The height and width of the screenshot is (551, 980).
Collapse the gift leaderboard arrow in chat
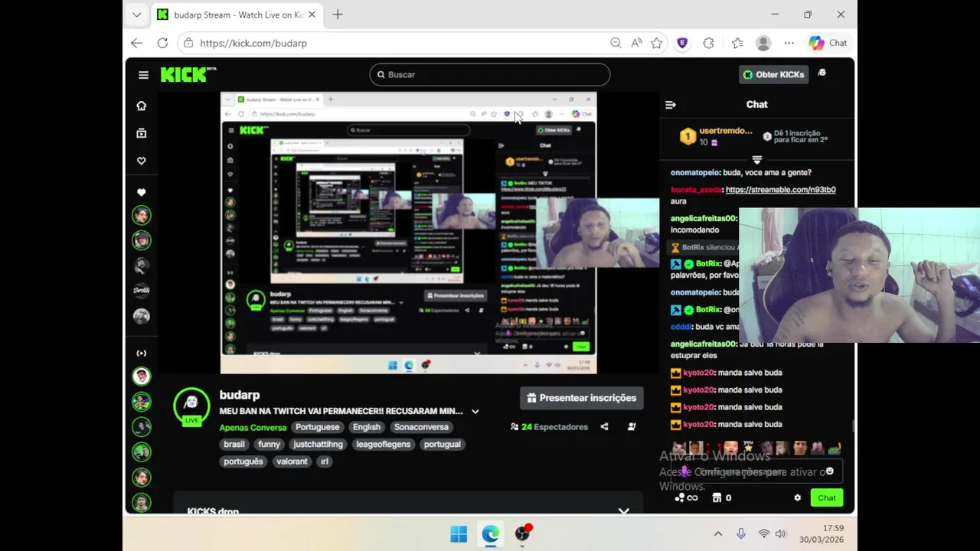coord(757,160)
